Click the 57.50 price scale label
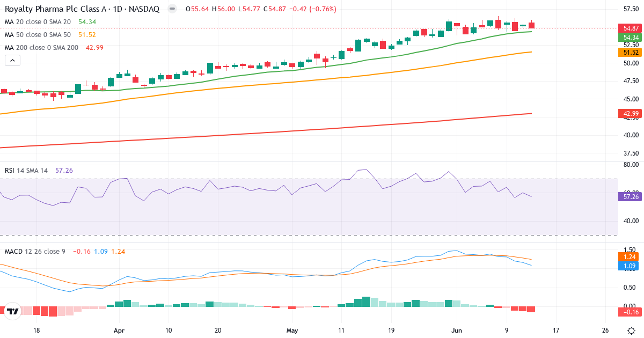Image resolution: width=644 pixels, height=338 pixels. coord(631,9)
